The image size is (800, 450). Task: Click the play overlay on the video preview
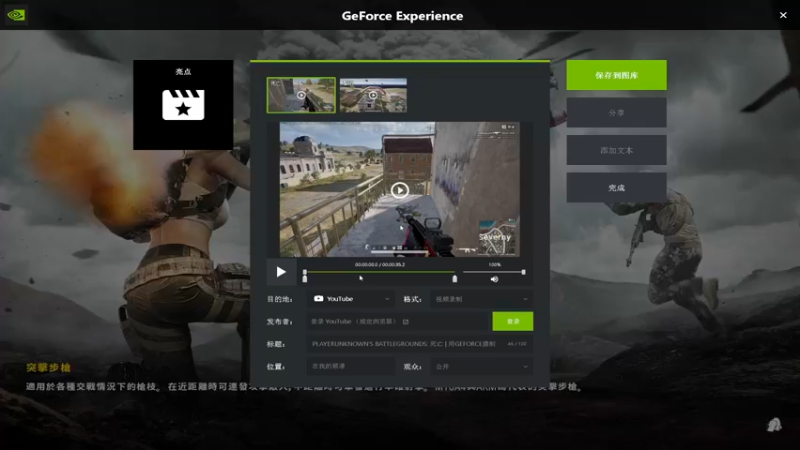pyautogui.click(x=399, y=190)
